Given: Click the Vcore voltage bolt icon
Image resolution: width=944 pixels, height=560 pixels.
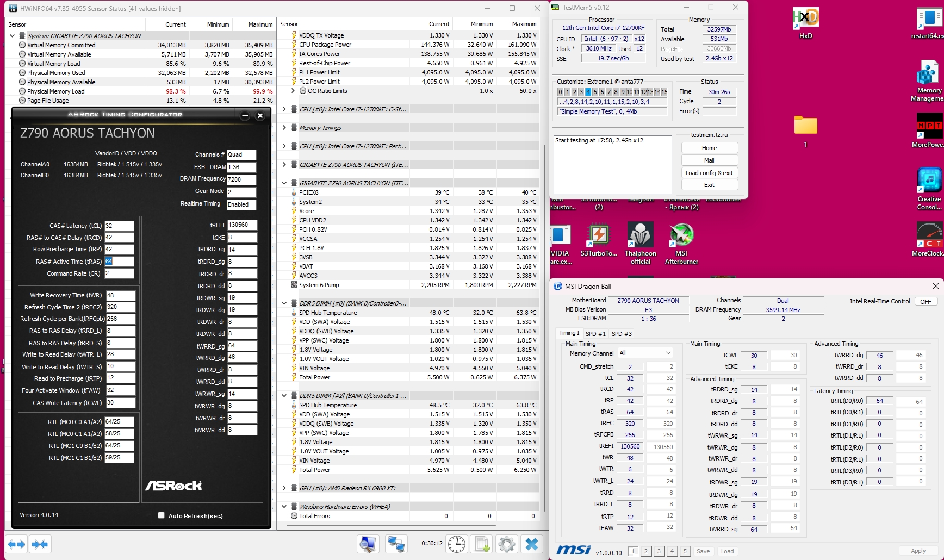Looking at the screenshot, I should coord(294,211).
